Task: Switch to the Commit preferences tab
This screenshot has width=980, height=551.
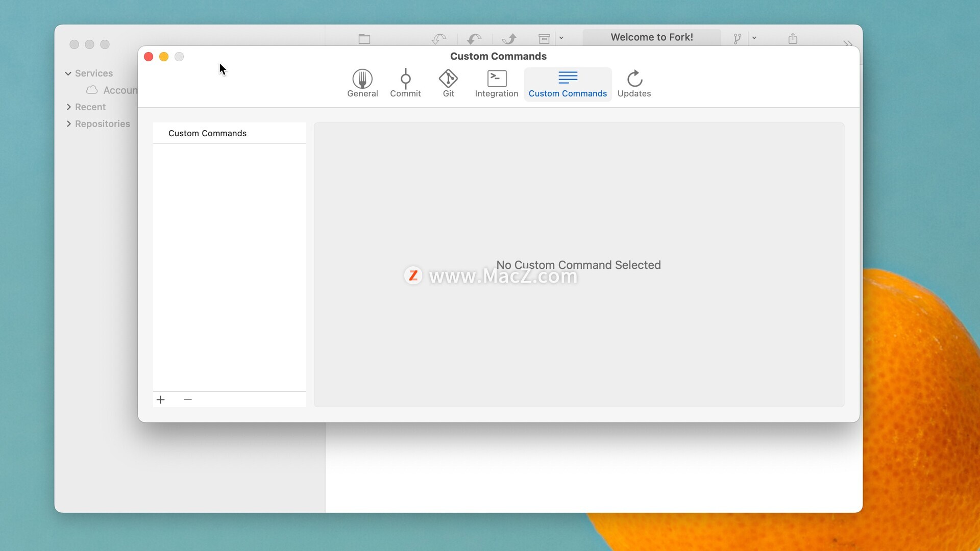Action: (405, 84)
